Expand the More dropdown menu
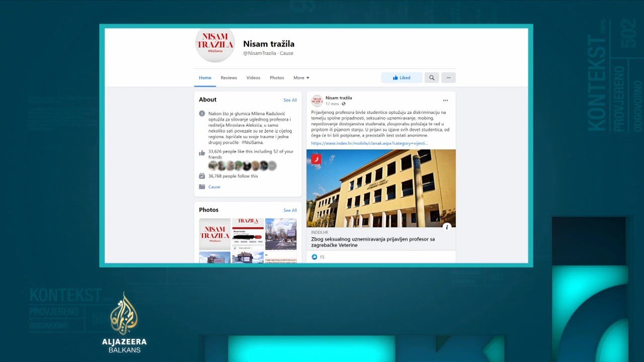 pyautogui.click(x=301, y=78)
